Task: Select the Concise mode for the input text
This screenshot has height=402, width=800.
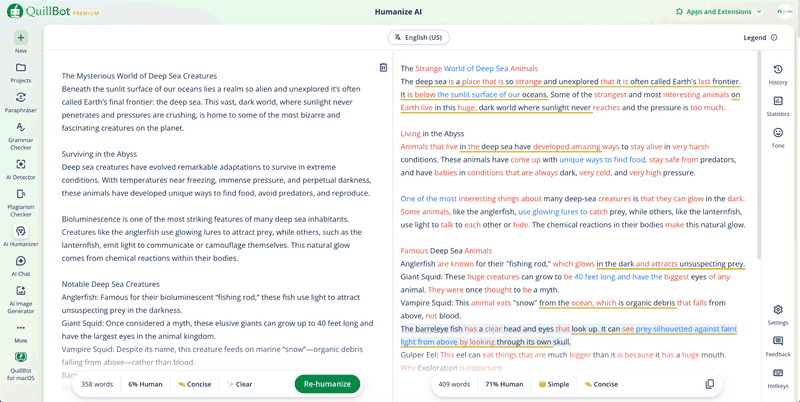Action: coord(195,384)
